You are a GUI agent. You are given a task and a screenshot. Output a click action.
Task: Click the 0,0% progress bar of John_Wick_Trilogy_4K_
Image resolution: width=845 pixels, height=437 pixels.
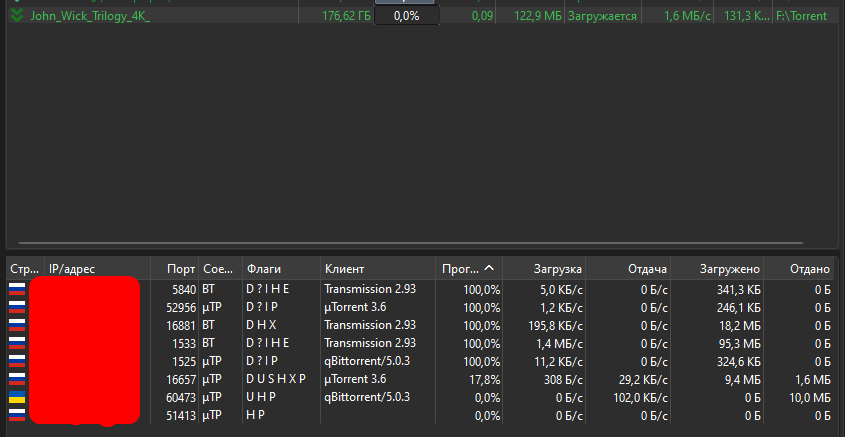[x=406, y=17]
